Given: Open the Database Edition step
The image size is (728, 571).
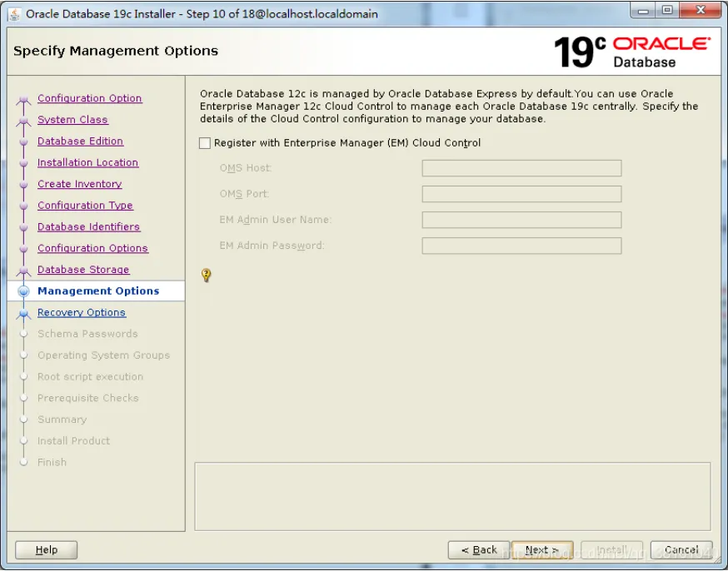Looking at the screenshot, I should [80, 141].
